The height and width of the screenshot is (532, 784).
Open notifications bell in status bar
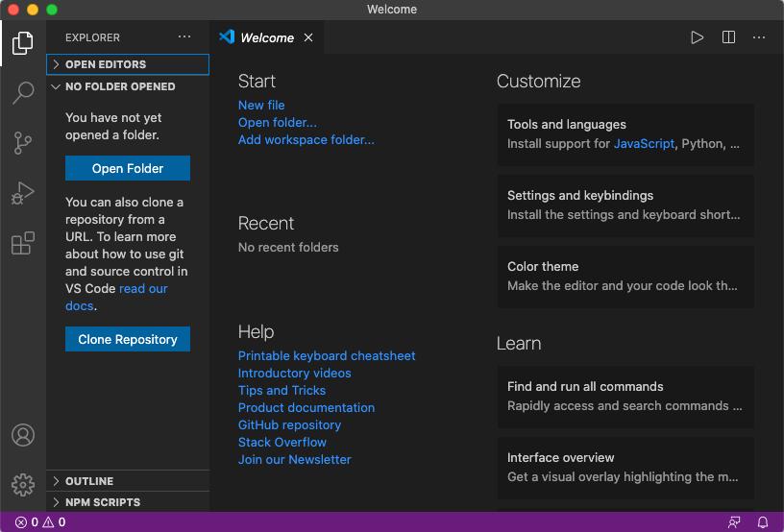(763, 522)
